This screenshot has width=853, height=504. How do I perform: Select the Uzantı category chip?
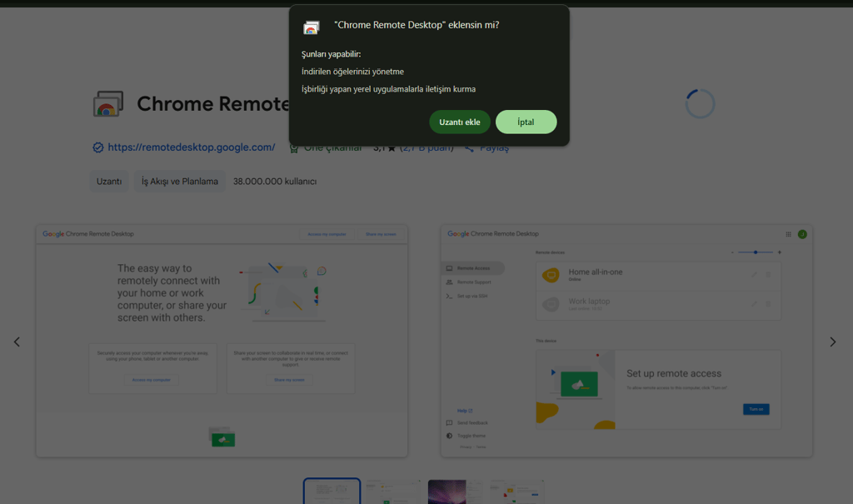coord(109,182)
